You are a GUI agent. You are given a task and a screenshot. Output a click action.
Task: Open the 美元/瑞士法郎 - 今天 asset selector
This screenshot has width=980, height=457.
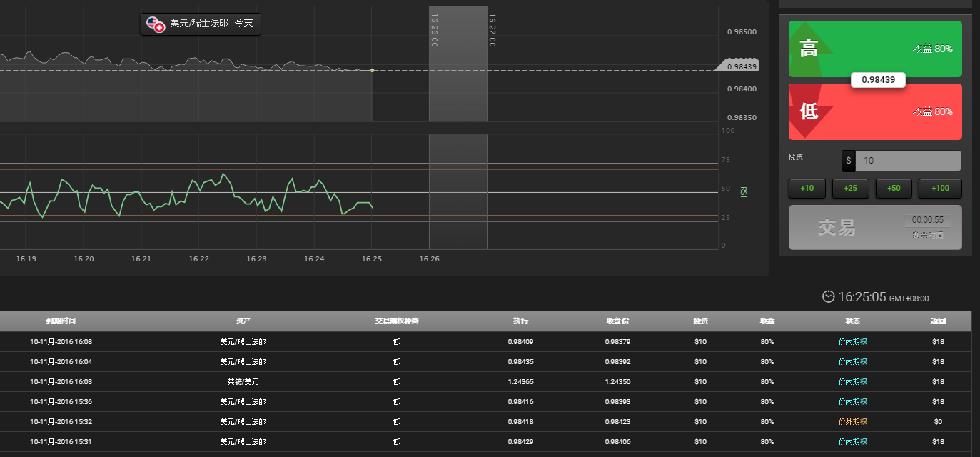coord(201,24)
